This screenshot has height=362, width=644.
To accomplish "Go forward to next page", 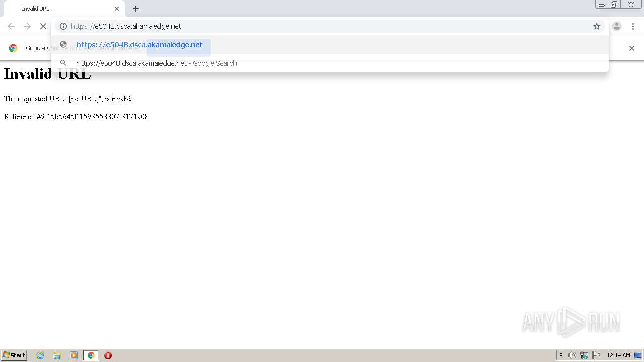I will click(27, 26).
